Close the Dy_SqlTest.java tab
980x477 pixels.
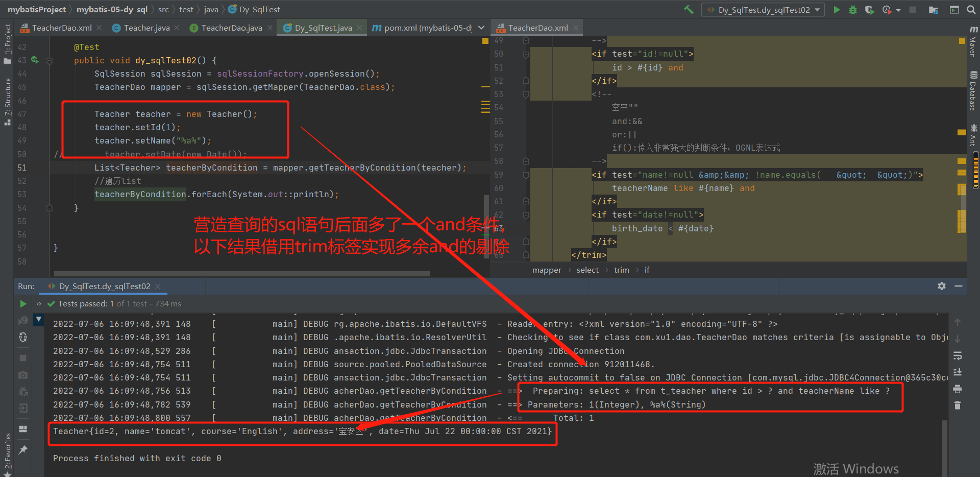coord(359,28)
